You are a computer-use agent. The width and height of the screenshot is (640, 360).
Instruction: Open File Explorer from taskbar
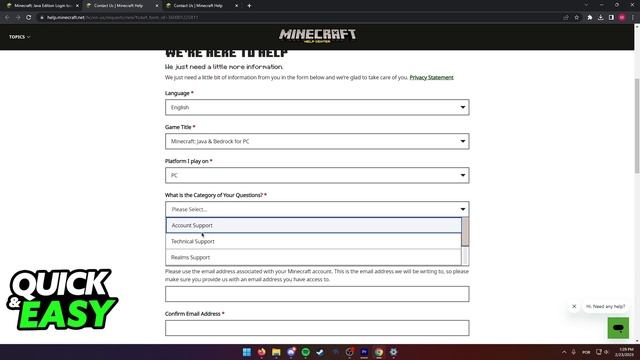click(276, 352)
